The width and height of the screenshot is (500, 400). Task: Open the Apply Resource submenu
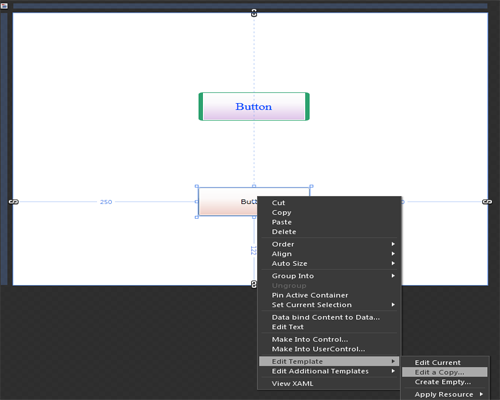click(x=445, y=394)
